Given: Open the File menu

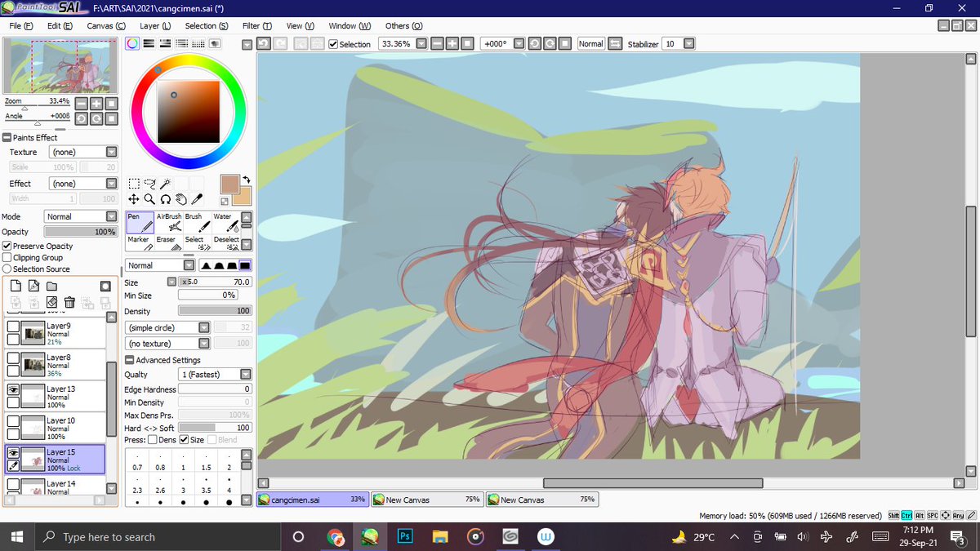Looking at the screenshot, I should [x=21, y=26].
